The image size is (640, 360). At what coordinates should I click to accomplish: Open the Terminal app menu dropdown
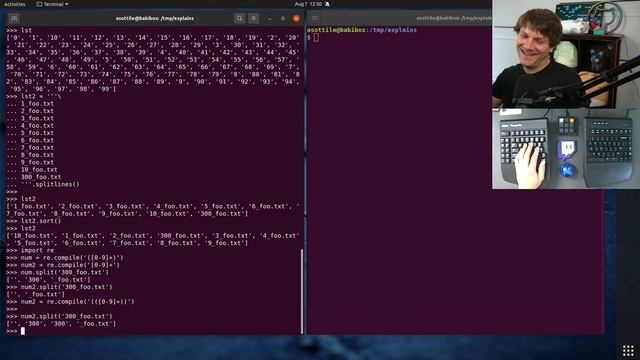click(x=52, y=4)
